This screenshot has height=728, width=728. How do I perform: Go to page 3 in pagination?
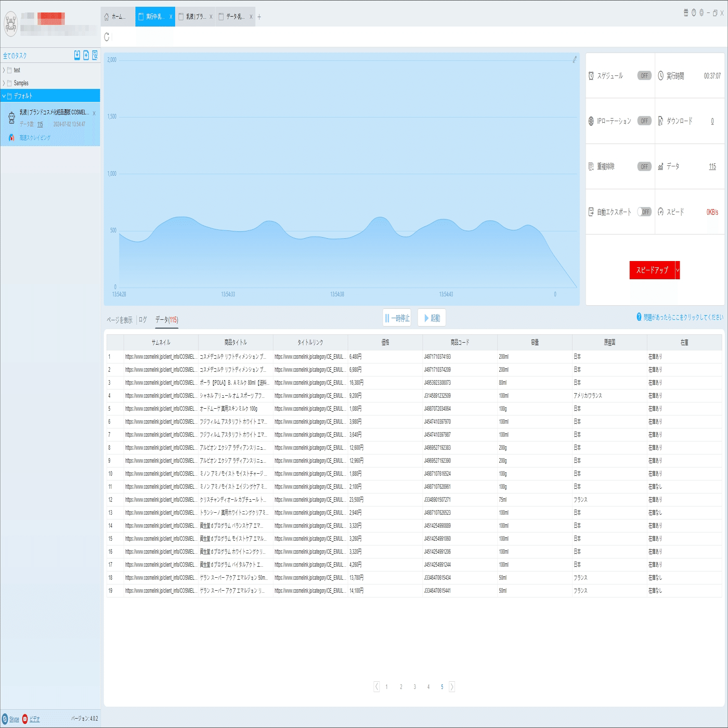414,687
